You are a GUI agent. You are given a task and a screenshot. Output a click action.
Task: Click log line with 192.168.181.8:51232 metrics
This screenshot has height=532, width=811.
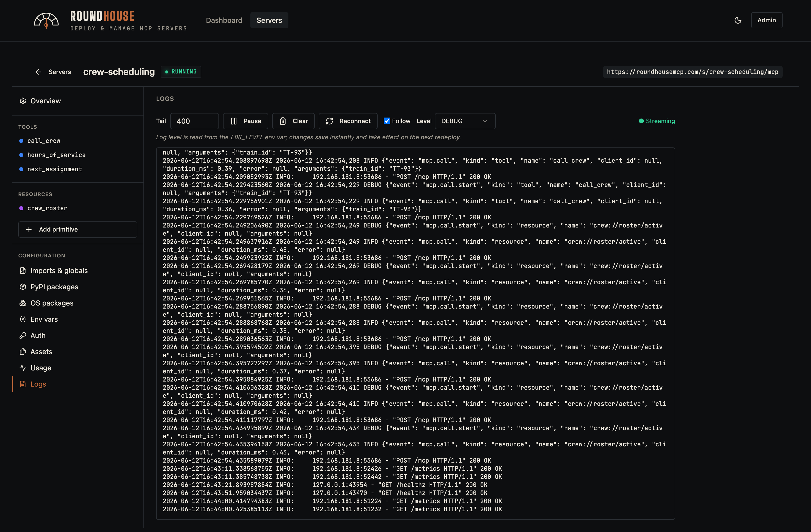(332, 509)
